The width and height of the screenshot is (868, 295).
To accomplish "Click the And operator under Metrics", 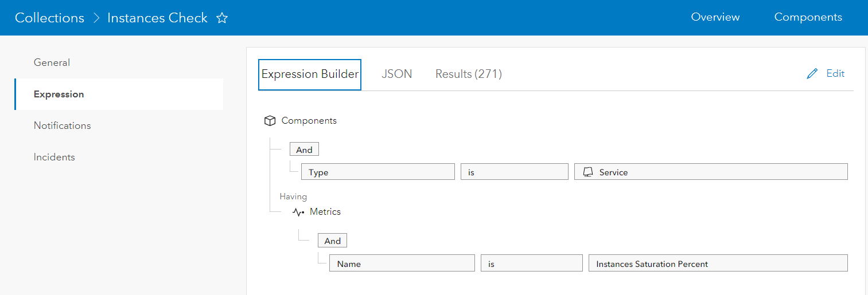I will click(332, 241).
